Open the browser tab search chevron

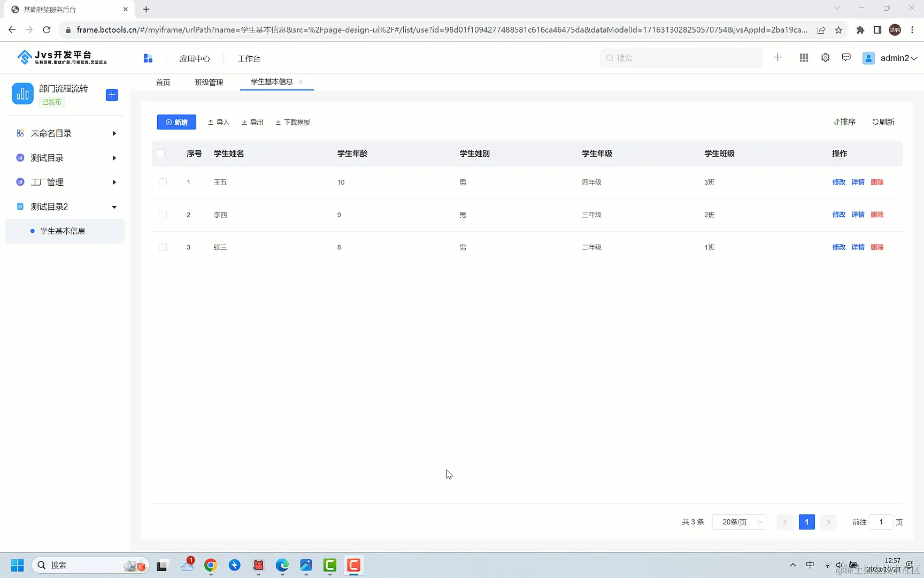coord(837,8)
